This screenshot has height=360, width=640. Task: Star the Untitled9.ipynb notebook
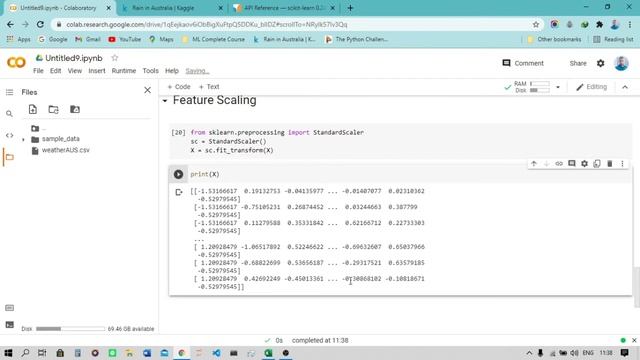(115, 58)
